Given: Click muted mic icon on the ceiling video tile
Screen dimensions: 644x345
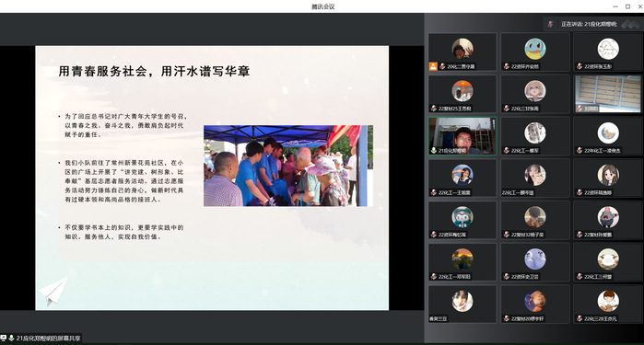Looking at the screenshot, I should pyautogui.click(x=580, y=109).
